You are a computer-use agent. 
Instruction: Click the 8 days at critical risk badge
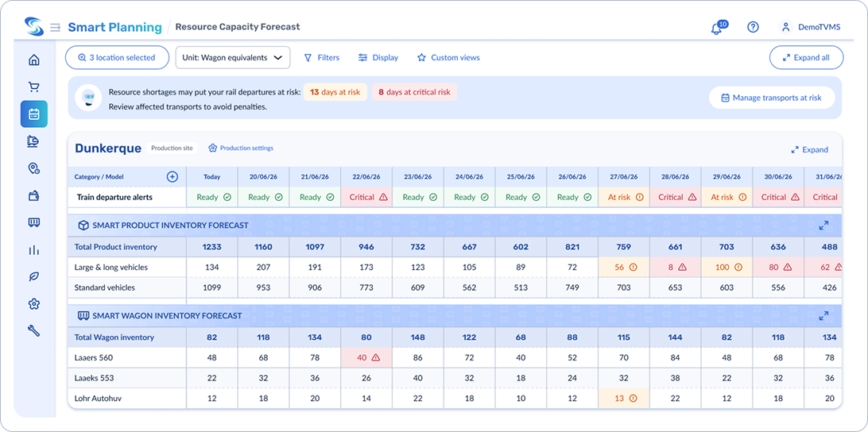(x=414, y=92)
